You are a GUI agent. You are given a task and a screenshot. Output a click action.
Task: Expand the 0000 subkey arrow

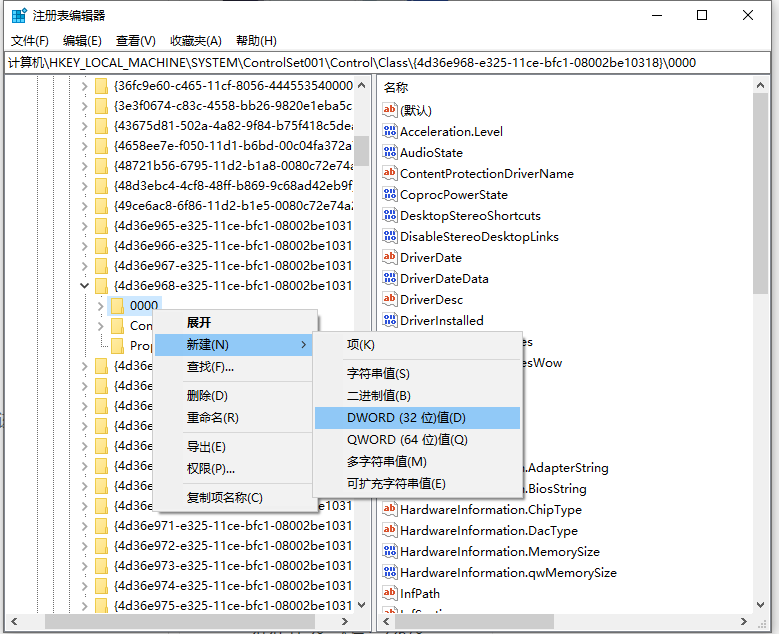100,305
